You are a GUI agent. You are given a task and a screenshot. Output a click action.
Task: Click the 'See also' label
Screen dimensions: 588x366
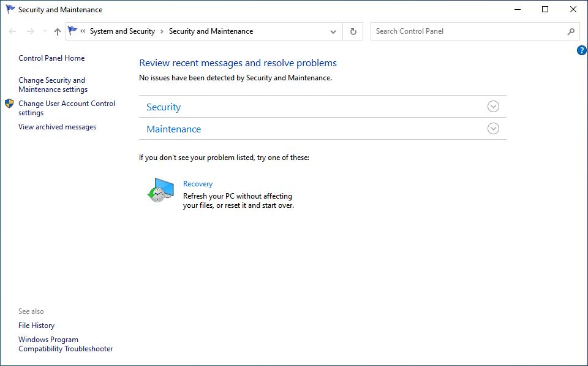(31, 311)
